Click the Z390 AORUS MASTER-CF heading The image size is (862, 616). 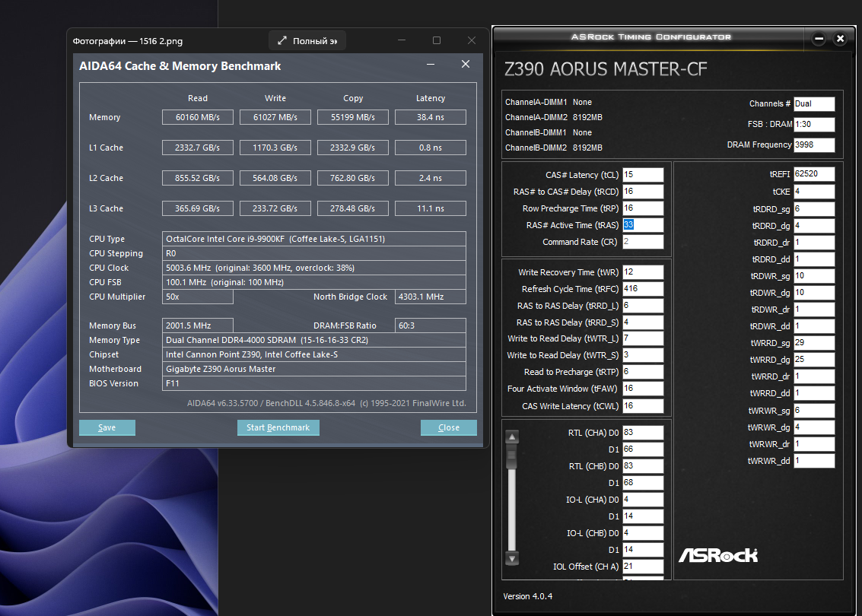click(x=606, y=69)
